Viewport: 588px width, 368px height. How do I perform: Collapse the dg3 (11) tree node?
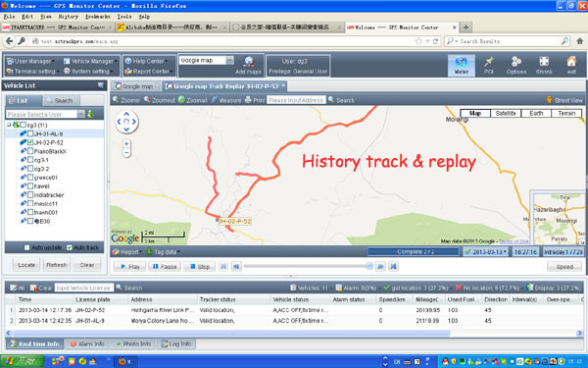tap(9, 125)
